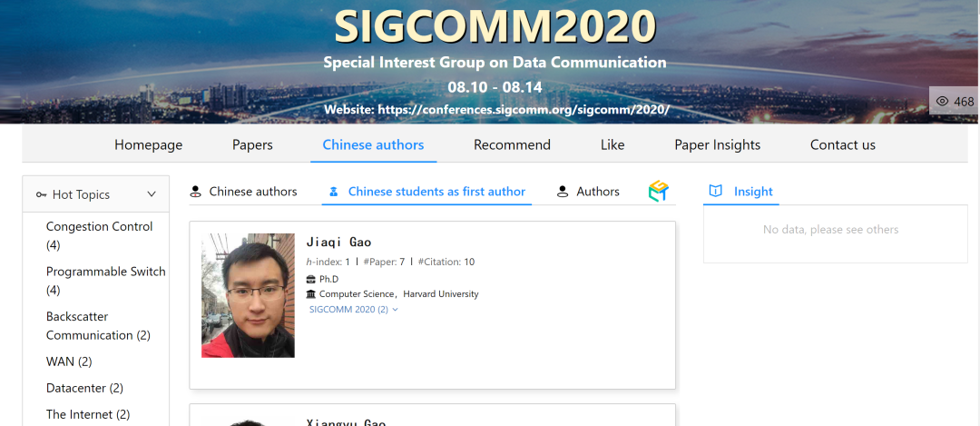Click 'No data, please see others' message
The image size is (980, 426).
pos(830,230)
